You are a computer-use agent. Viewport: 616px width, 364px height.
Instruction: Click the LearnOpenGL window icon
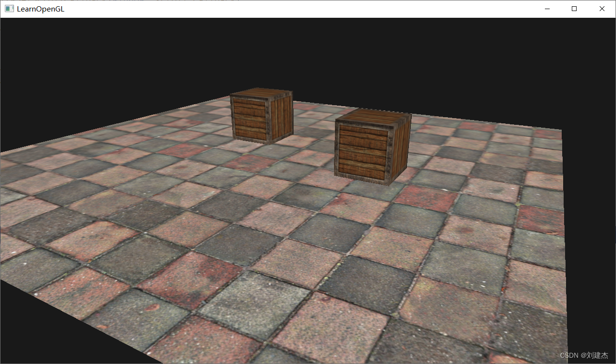click(9, 9)
